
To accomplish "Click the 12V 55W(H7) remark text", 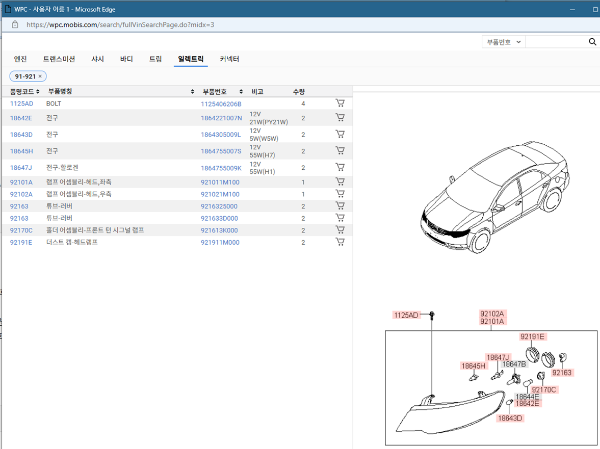I will [262, 151].
